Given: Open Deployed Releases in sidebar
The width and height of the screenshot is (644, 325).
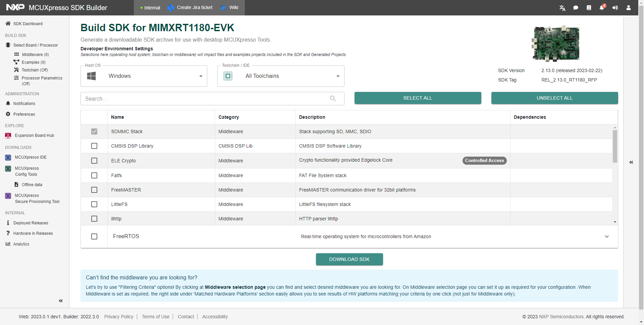Looking at the screenshot, I should coord(31,223).
